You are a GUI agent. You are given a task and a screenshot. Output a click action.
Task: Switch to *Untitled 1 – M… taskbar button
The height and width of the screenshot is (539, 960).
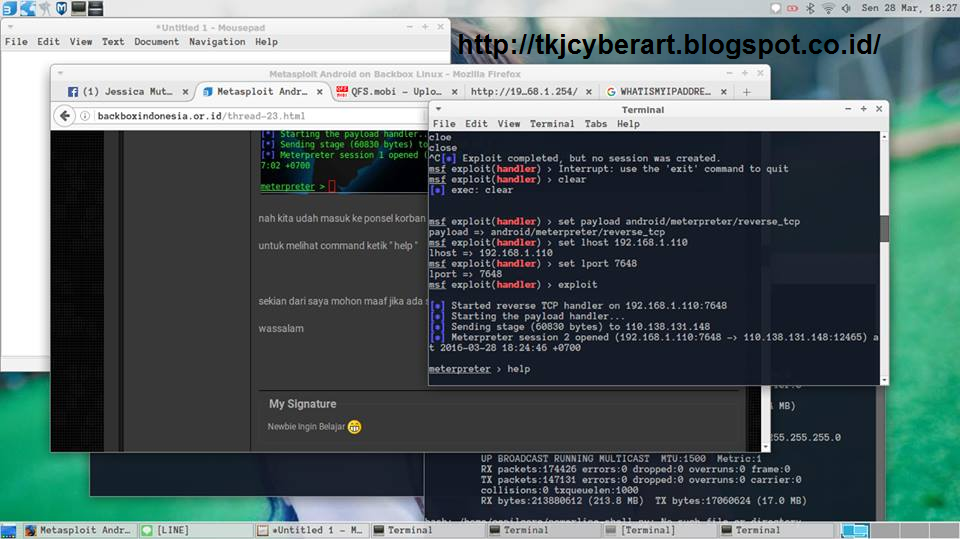(x=311, y=530)
